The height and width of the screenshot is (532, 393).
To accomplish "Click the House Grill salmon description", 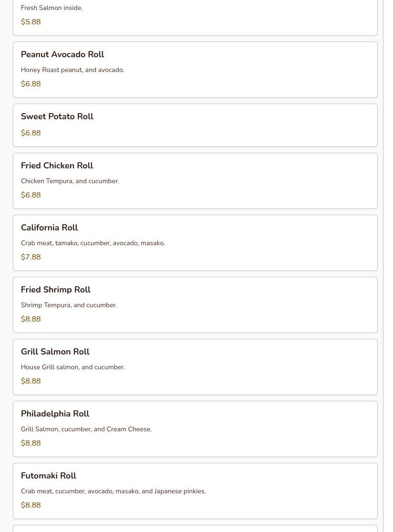I will [x=72, y=367].
